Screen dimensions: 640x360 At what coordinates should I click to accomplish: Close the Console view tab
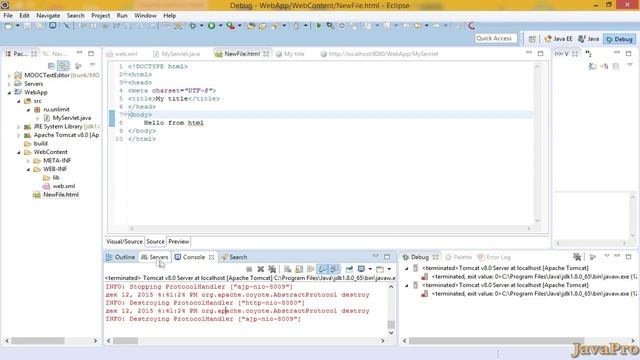click(x=211, y=257)
